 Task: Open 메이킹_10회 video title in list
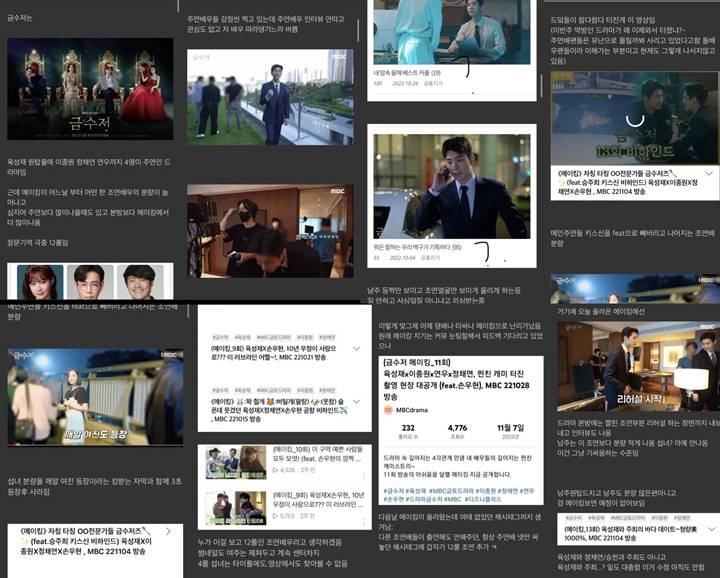pos(318,454)
